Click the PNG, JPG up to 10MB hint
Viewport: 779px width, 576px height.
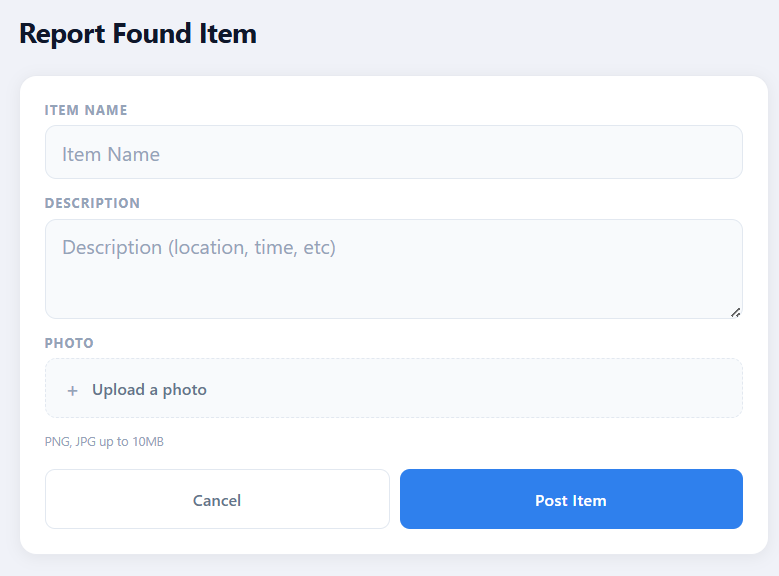click(104, 441)
